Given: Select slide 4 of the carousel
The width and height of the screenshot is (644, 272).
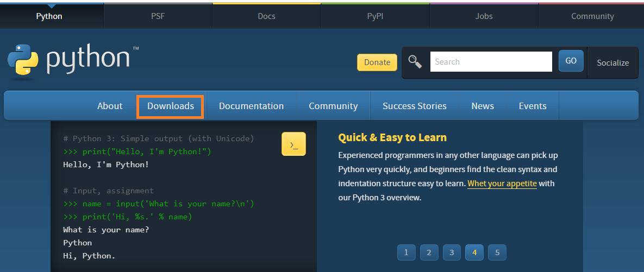Looking at the screenshot, I should 474,252.
